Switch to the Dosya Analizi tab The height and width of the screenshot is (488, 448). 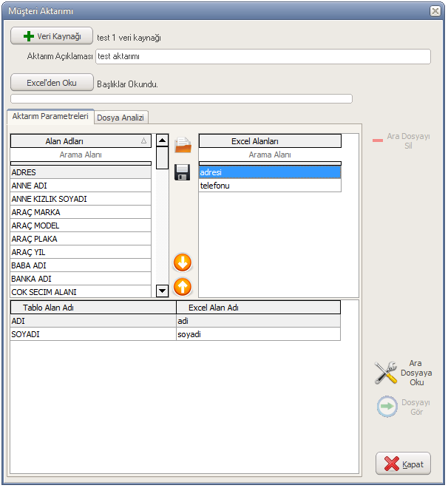pos(121,118)
